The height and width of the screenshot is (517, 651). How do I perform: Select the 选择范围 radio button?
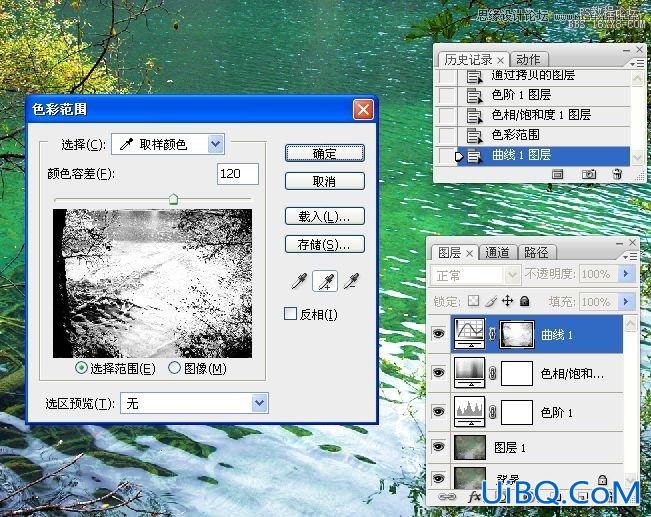[81, 368]
